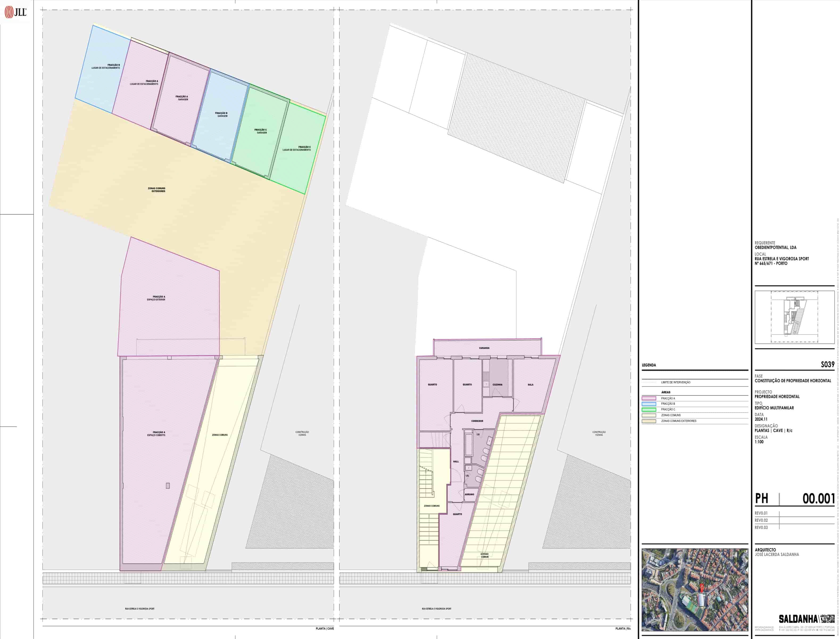Click the 'REV0.02' revision row
This screenshot has height=639, width=840.
[x=795, y=520]
